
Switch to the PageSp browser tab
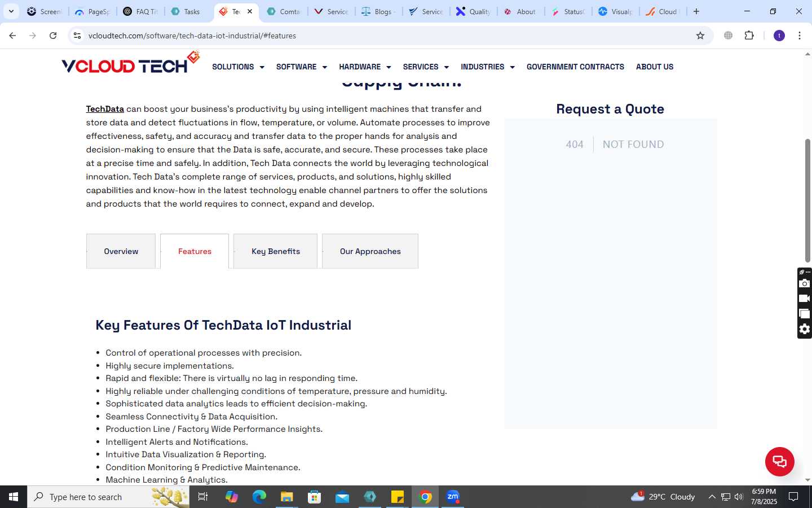click(93, 11)
